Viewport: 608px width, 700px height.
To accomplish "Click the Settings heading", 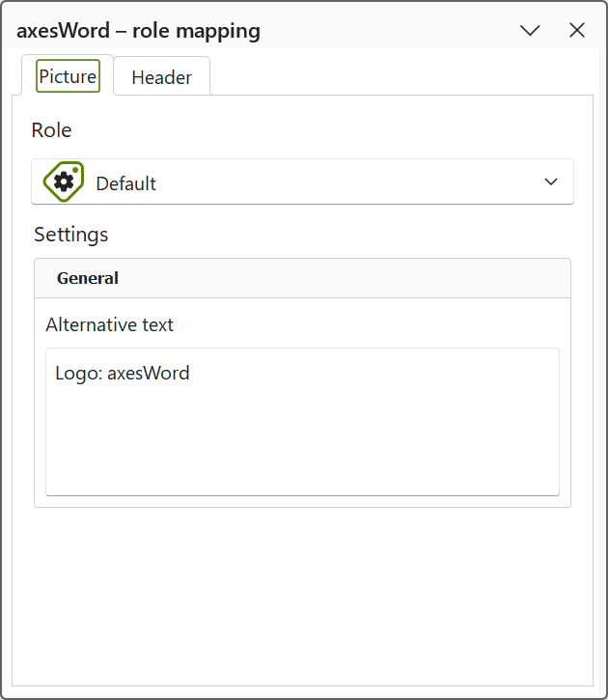I will [x=70, y=235].
